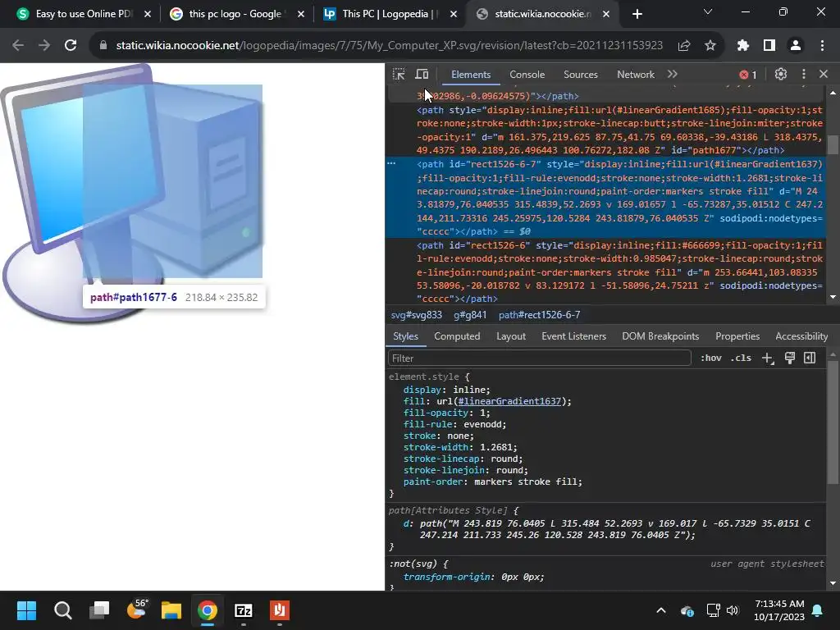Click the fill-rule evenodd property value
The image size is (840, 630).
484,424
